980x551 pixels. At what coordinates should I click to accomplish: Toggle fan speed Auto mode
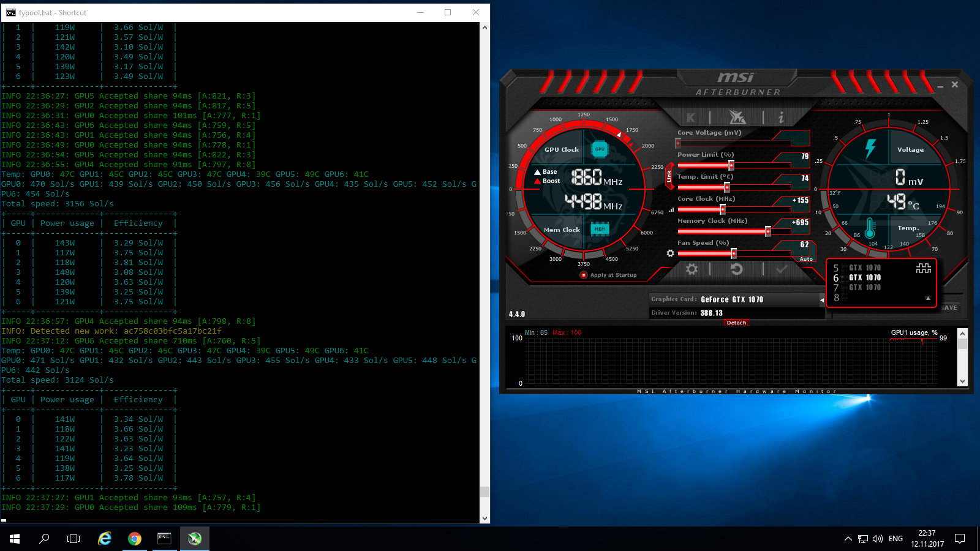pyautogui.click(x=806, y=259)
